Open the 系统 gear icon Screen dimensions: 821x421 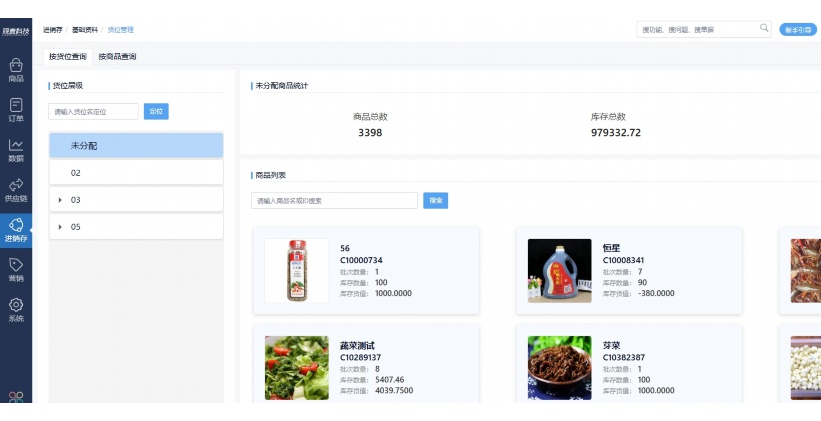(16, 310)
